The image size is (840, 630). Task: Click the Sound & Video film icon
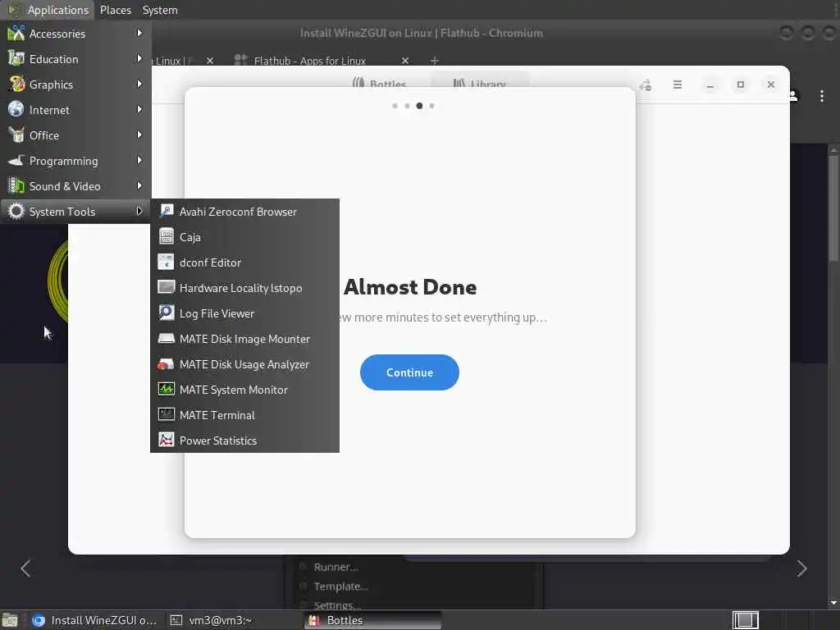coord(16,186)
